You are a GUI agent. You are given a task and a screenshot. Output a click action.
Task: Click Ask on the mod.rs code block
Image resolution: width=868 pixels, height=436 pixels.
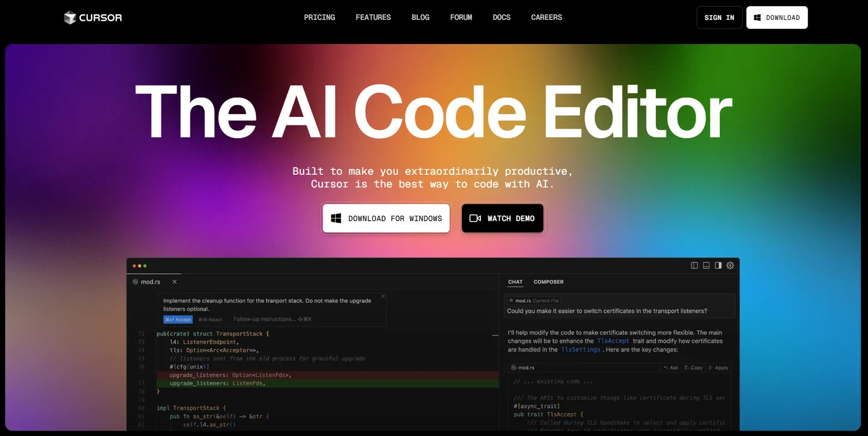coord(671,367)
